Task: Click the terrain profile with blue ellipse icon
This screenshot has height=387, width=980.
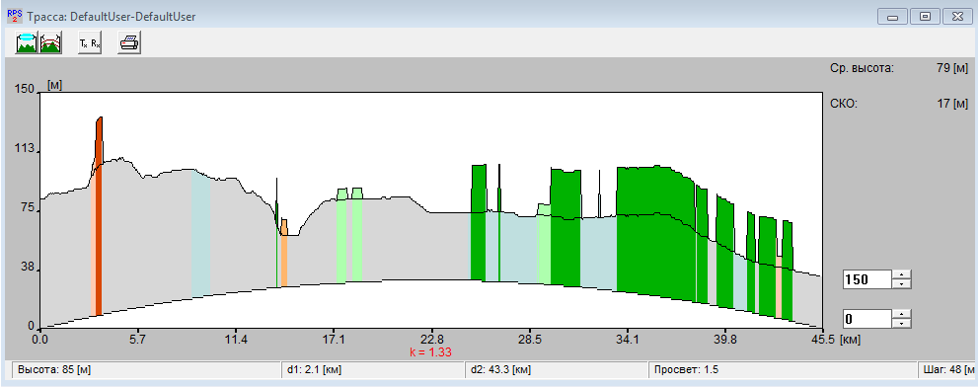Action: coord(27,43)
